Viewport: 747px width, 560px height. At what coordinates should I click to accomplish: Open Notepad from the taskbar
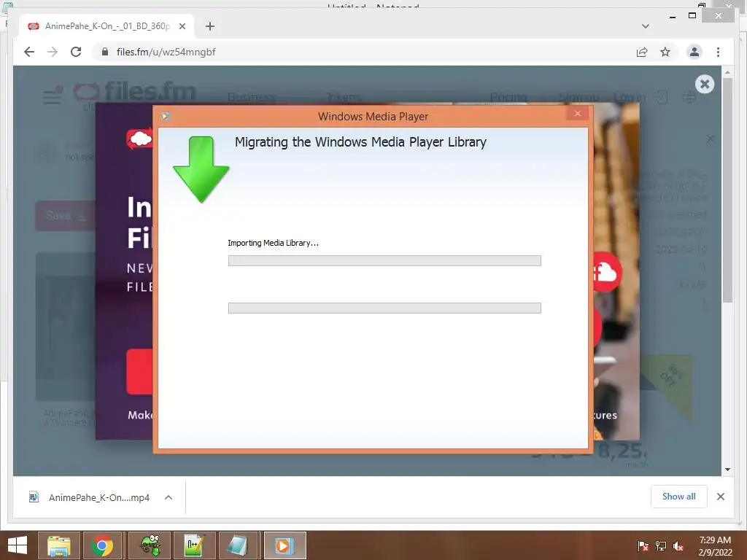pos(238,545)
